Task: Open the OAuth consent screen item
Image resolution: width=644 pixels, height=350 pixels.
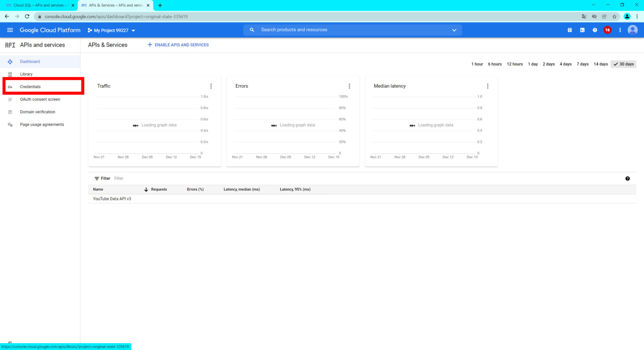Action: point(40,99)
